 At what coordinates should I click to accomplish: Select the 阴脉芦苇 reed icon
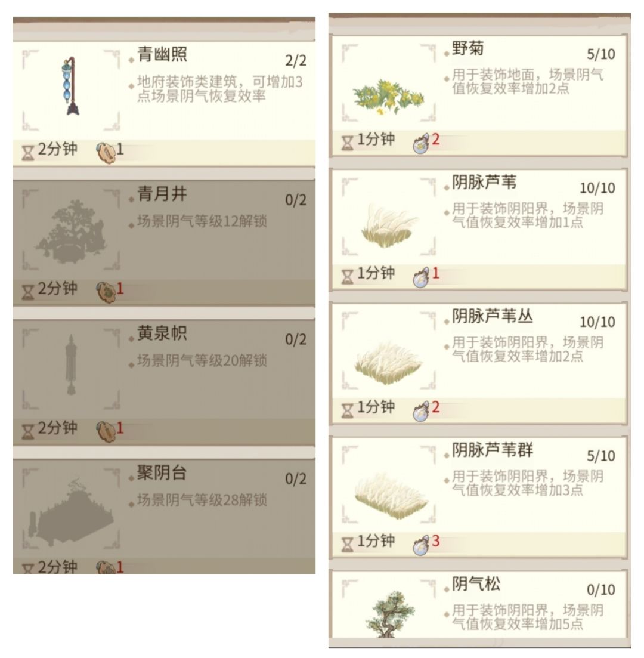click(x=389, y=224)
